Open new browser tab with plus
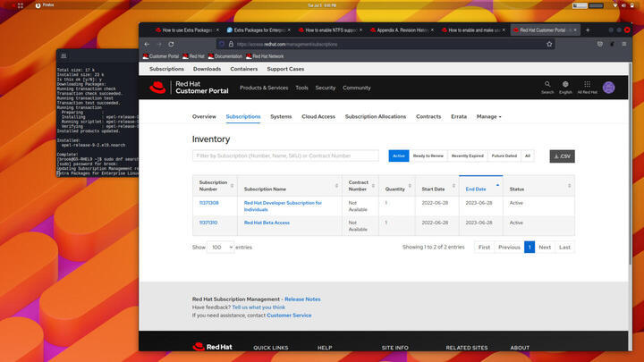This screenshot has height=362, width=644. (x=588, y=30)
